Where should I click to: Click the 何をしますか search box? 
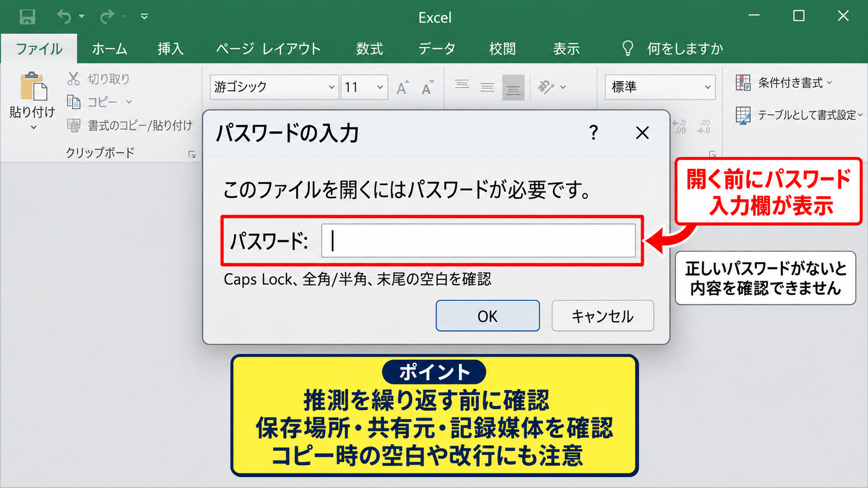pos(672,49)
